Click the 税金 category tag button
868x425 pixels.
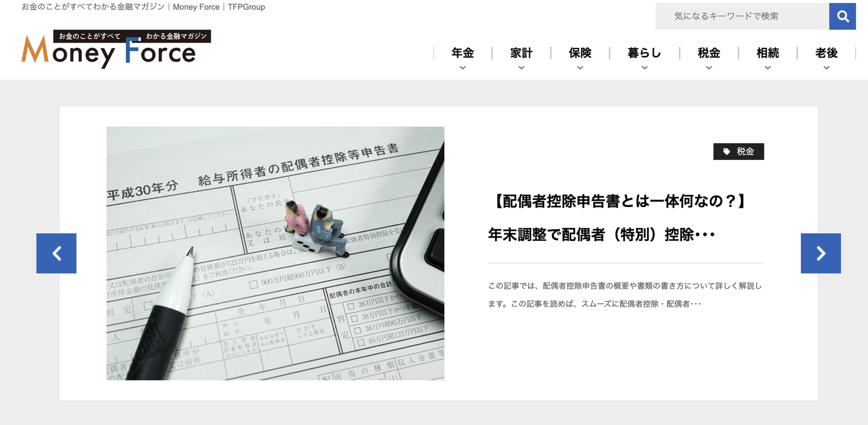coord(738,152)
